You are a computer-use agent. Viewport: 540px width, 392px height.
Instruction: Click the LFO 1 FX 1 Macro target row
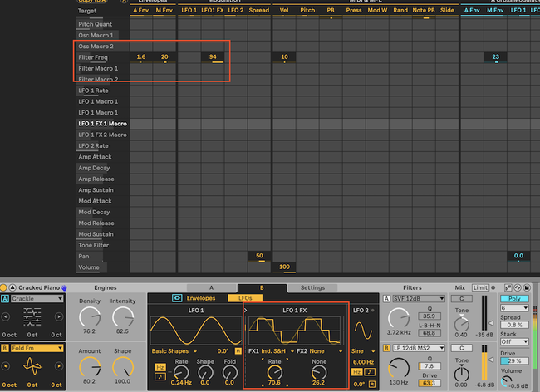103,124
